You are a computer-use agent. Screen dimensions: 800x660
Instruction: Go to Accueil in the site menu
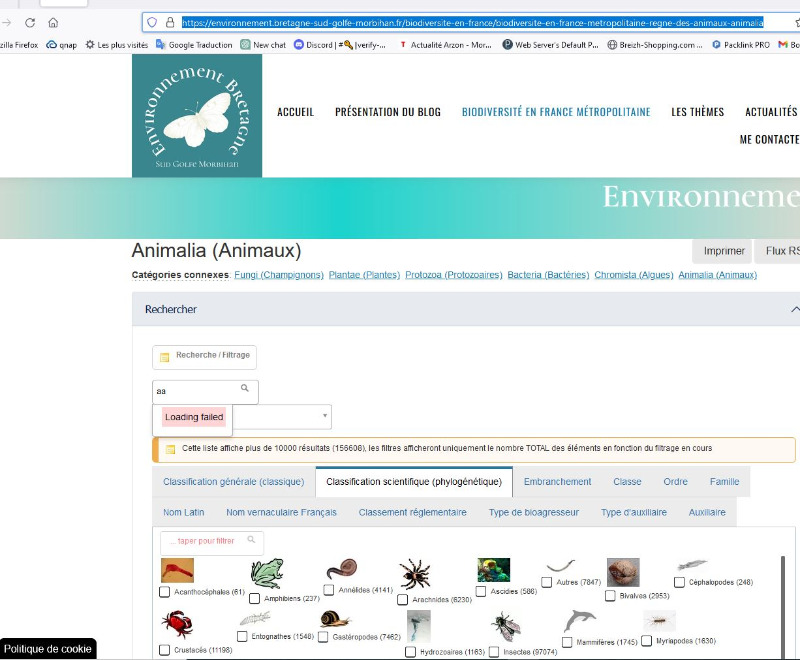pyautogui.click(x=295, y=112)
